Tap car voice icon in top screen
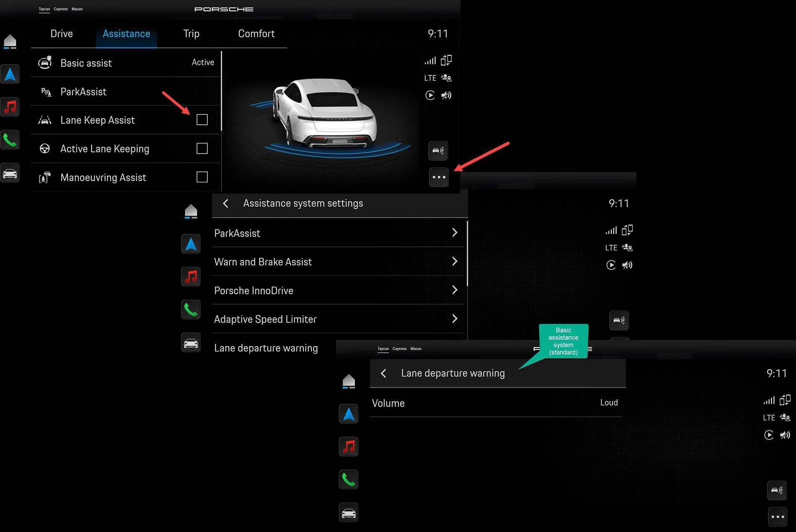The height and width of the screenshot is (532, 796). tap(438, 151)
